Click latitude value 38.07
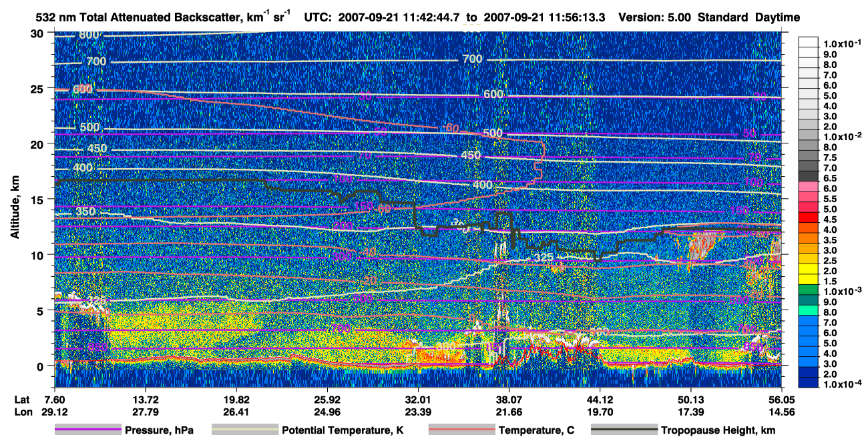 coord(509,400)
